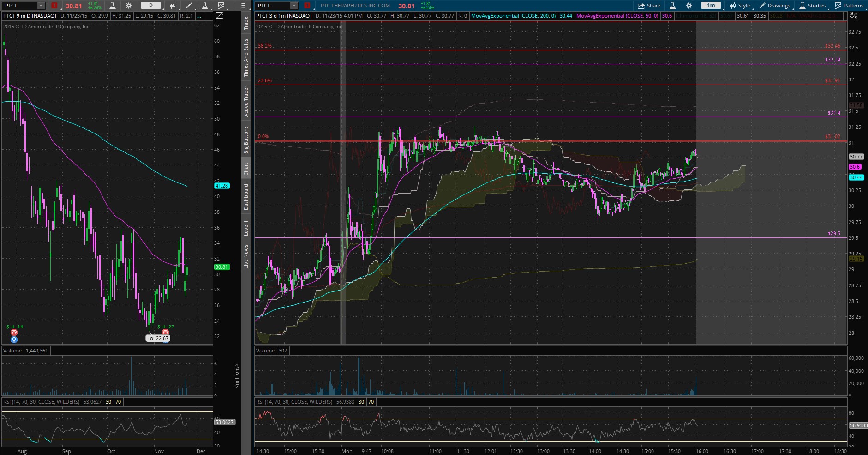Click the left RSI study label
The image size is (868, 455).
point(42,402)
